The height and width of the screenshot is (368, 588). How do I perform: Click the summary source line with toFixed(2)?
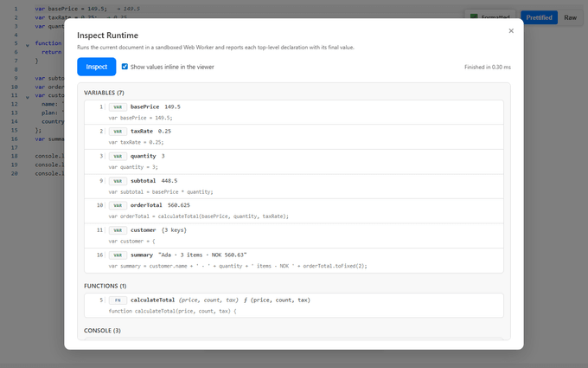point(238,266)
